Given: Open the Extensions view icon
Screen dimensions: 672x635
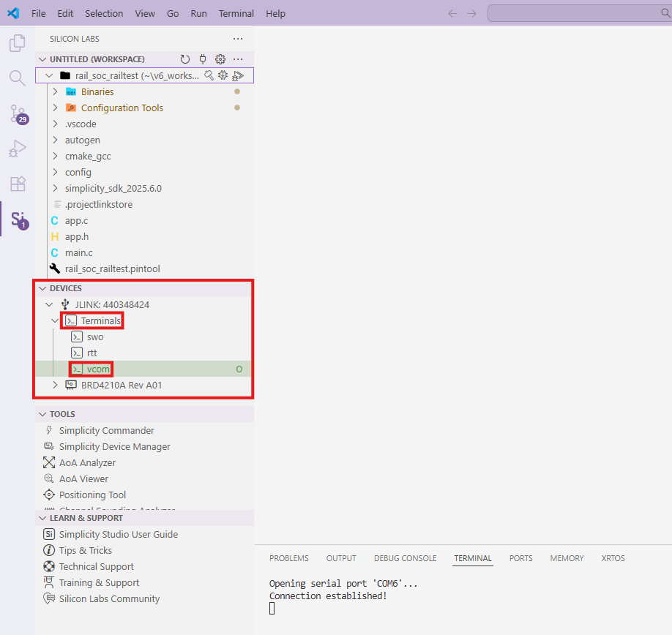Looking at the screenshot, I should pos(16,184).
